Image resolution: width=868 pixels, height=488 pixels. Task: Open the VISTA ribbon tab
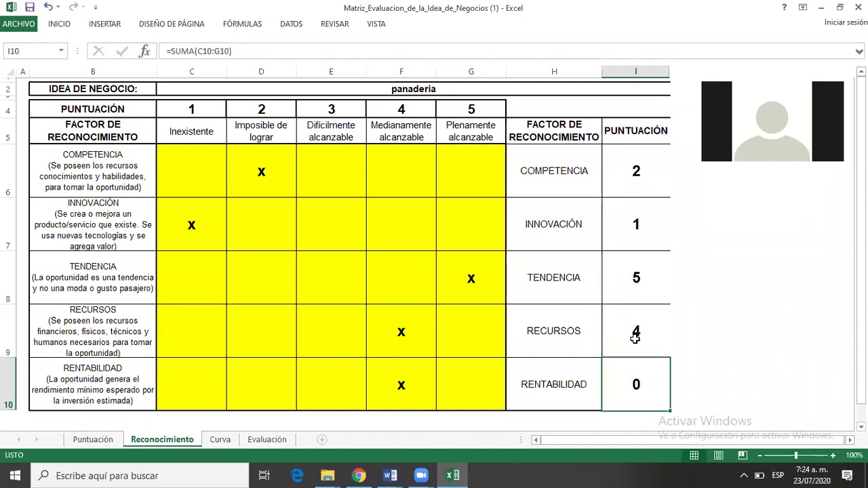(376, 24)
